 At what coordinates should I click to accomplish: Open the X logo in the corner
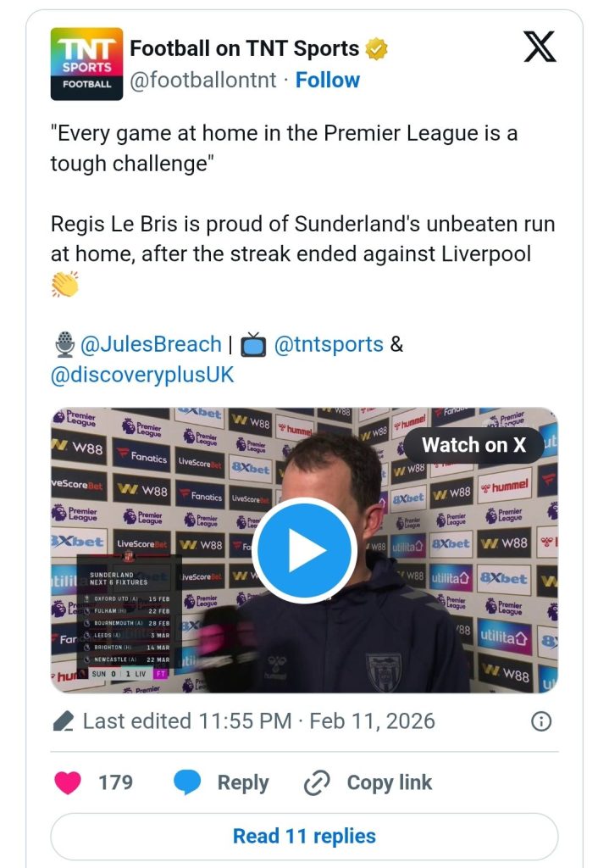tap(540, 47)
